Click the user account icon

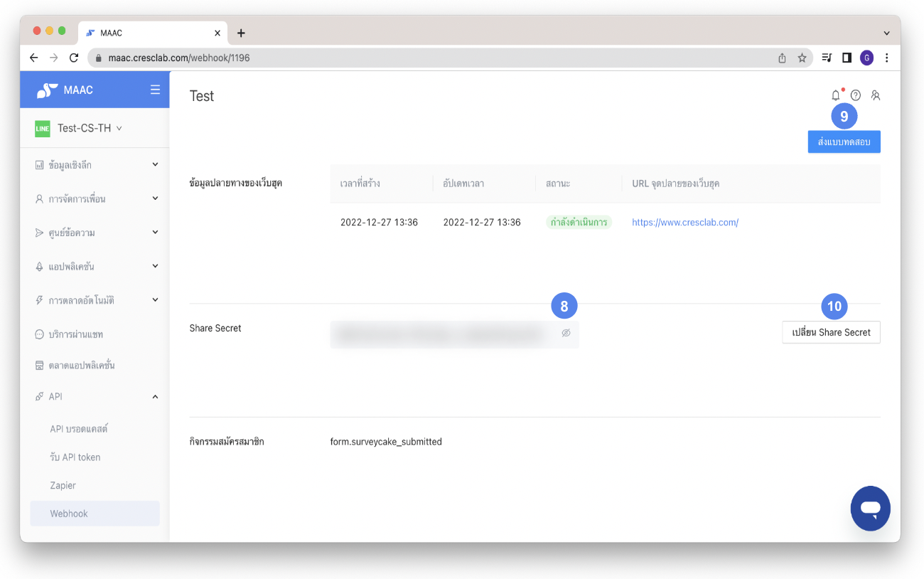tap(876, 95)
